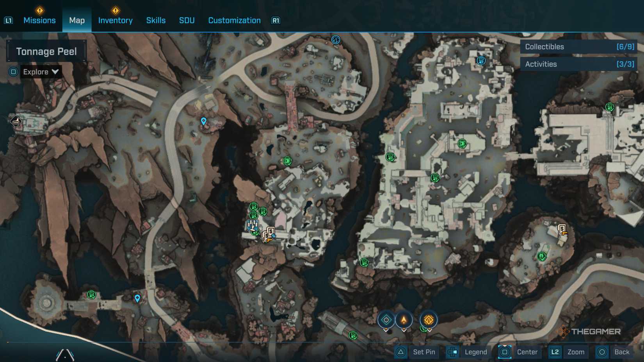Open the Skills tab
644x362 pixels.
coord(156,20)
